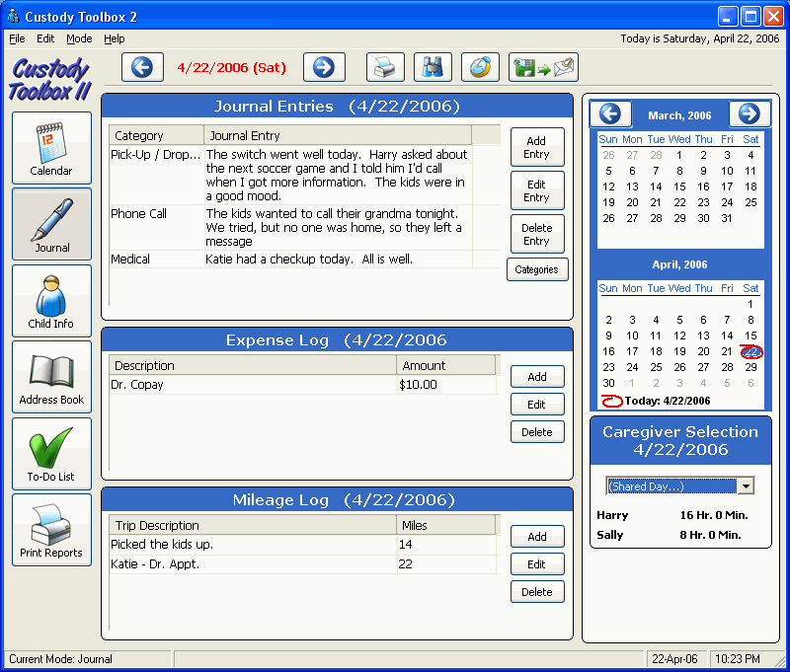Select March 17 in the calendar

727,187
